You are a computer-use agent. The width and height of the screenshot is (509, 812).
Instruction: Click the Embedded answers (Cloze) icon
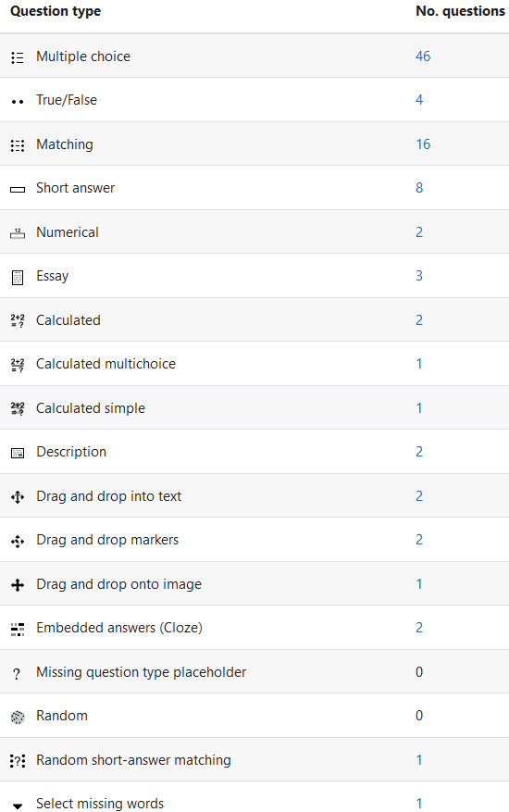(x=18, y=630)
